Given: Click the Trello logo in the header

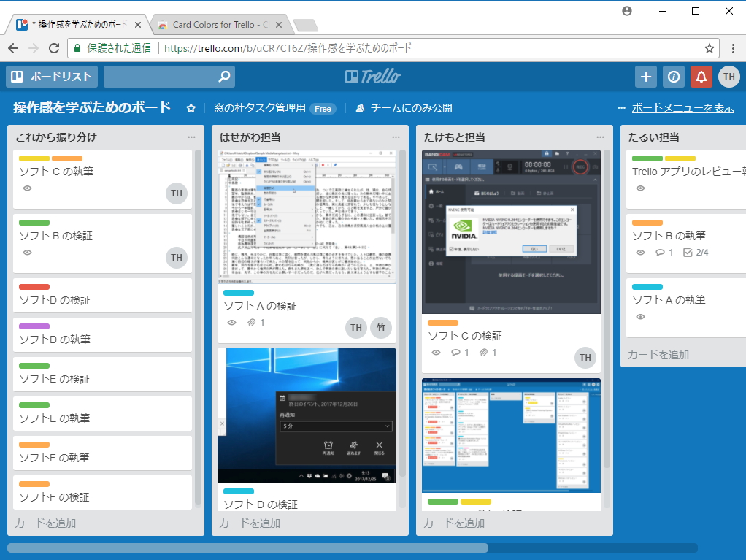Looking at the screenshot, I should [373, 77].
